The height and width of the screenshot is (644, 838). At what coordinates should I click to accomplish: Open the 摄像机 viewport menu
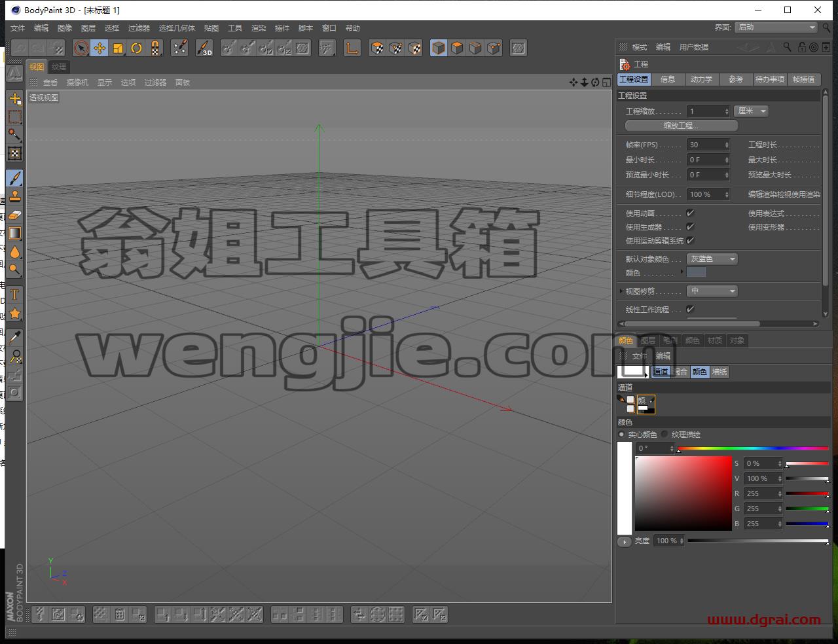(x=77, y=82)
